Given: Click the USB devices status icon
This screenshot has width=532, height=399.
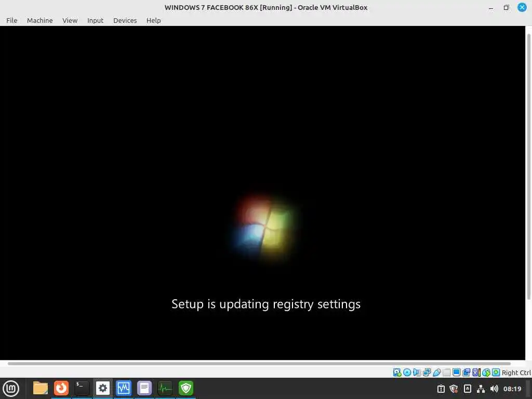Looking at the screenshot, I should [436, 373].
